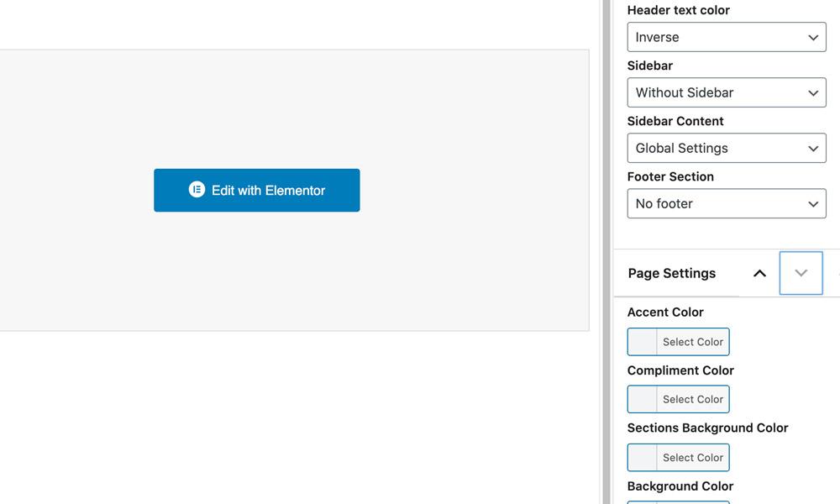840x504 pixels.
Task: Open the Footer Section dropdown
Action: pos(727,203)
